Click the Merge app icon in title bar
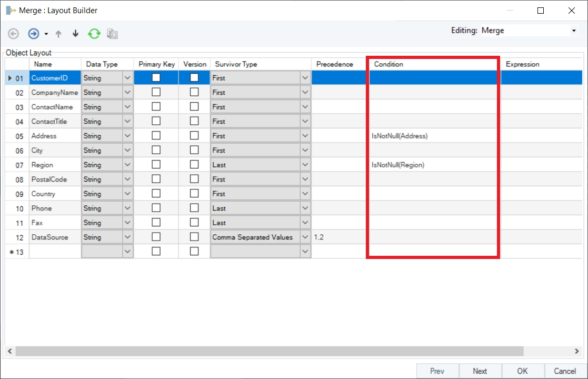The width and height of the screenshot is (588, 379). (11, 10)
